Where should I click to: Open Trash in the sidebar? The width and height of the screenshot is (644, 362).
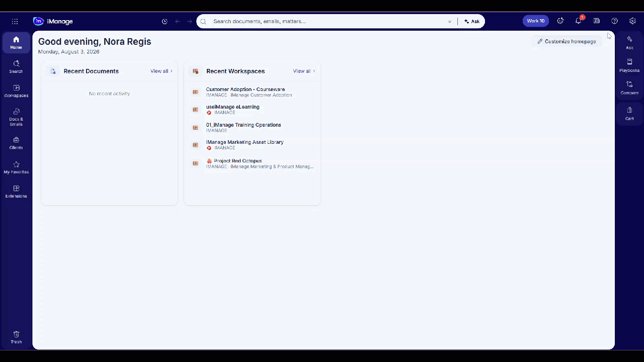tap(16, 337)
